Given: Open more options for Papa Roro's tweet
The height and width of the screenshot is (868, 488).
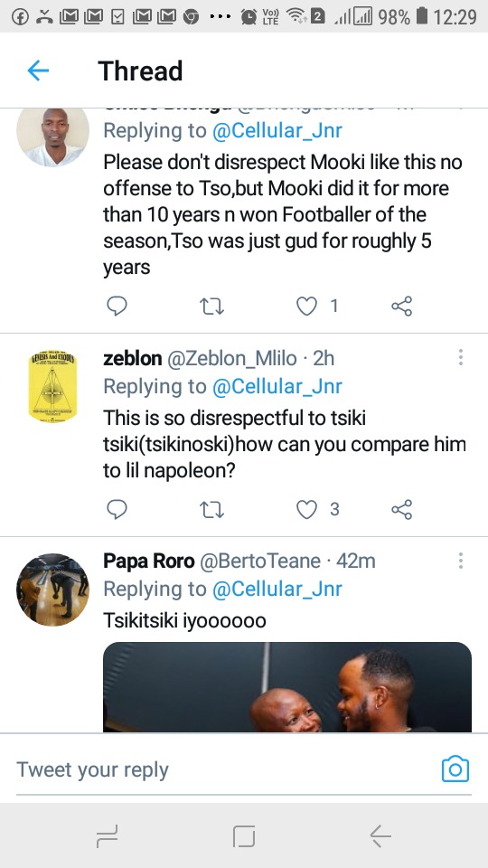Looking at the screenshot, I should (460, 561).
